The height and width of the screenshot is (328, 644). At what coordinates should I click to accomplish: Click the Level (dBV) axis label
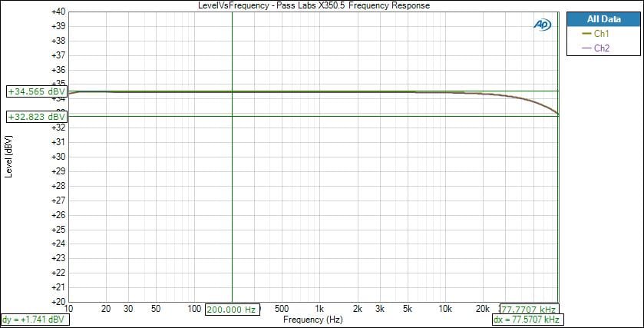point(8,157)
